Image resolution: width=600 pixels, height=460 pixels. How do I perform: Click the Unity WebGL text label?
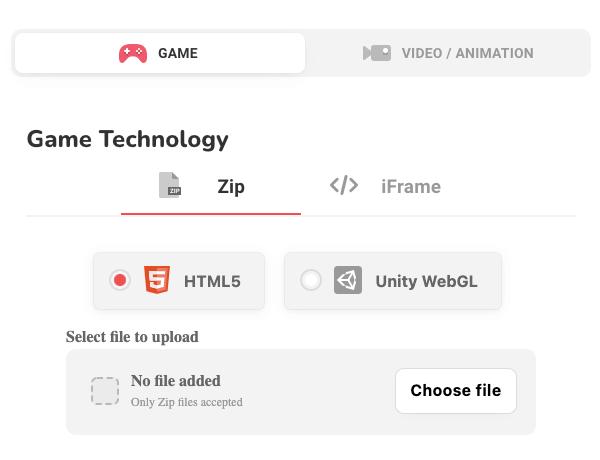click(x=426, y=281)
